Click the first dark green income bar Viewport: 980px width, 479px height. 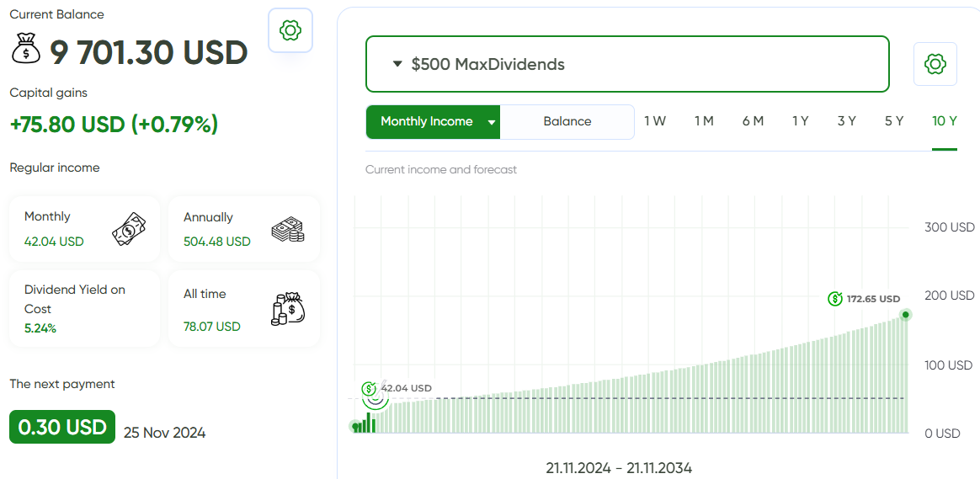357,428
